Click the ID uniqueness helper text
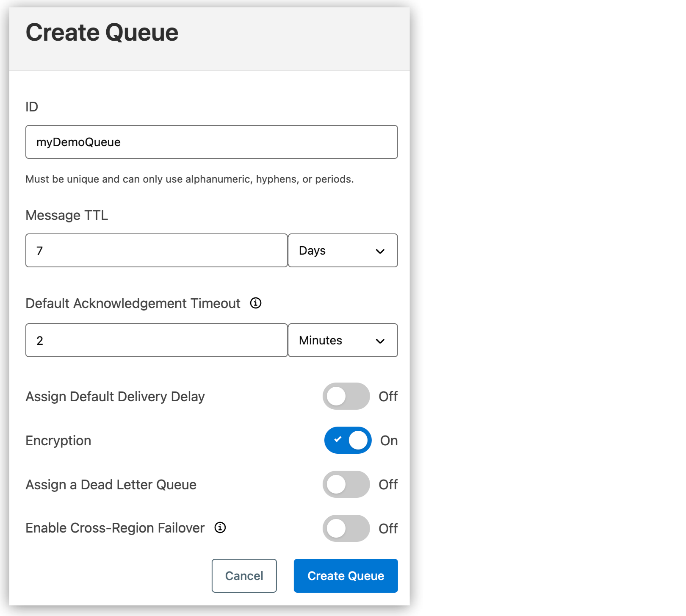686x616 pixels. coord(189,179)
